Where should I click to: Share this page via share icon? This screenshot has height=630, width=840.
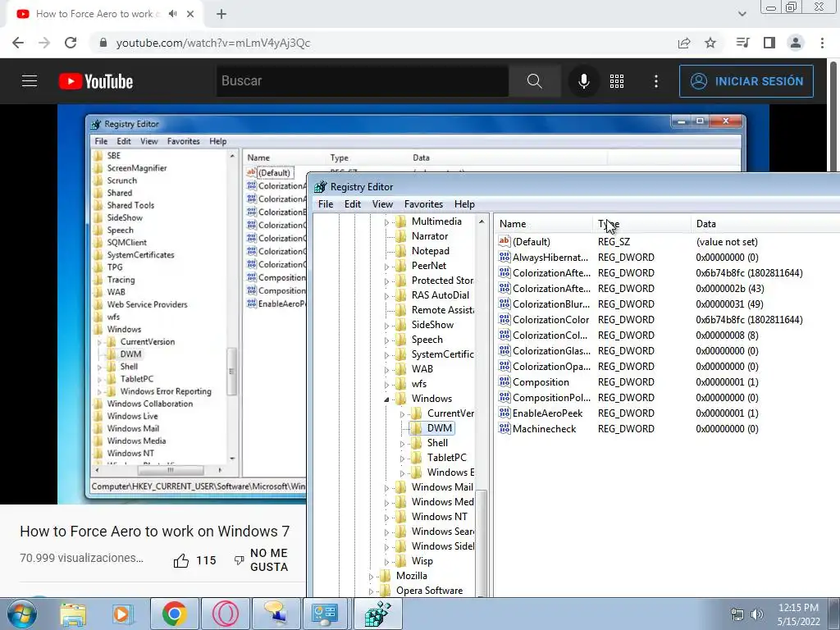684,43
